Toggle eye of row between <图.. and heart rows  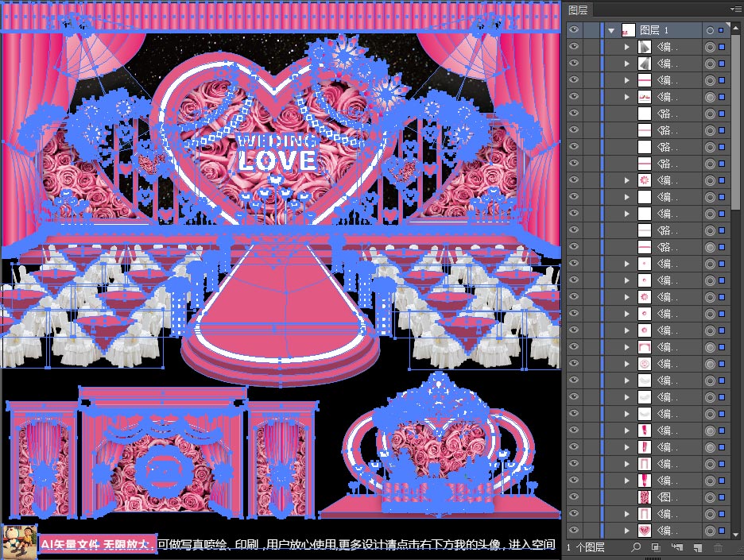pyautogui.click(x=574, y=513)
